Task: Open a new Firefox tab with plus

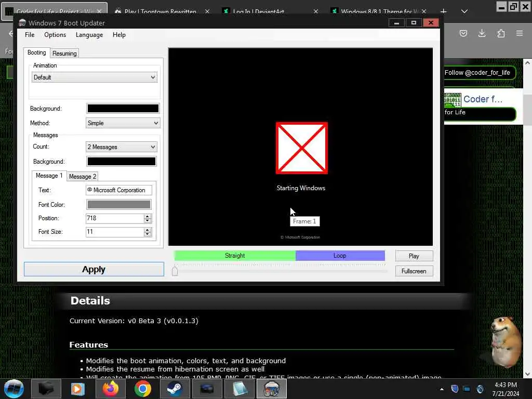Action: click(x=444, y=11)
